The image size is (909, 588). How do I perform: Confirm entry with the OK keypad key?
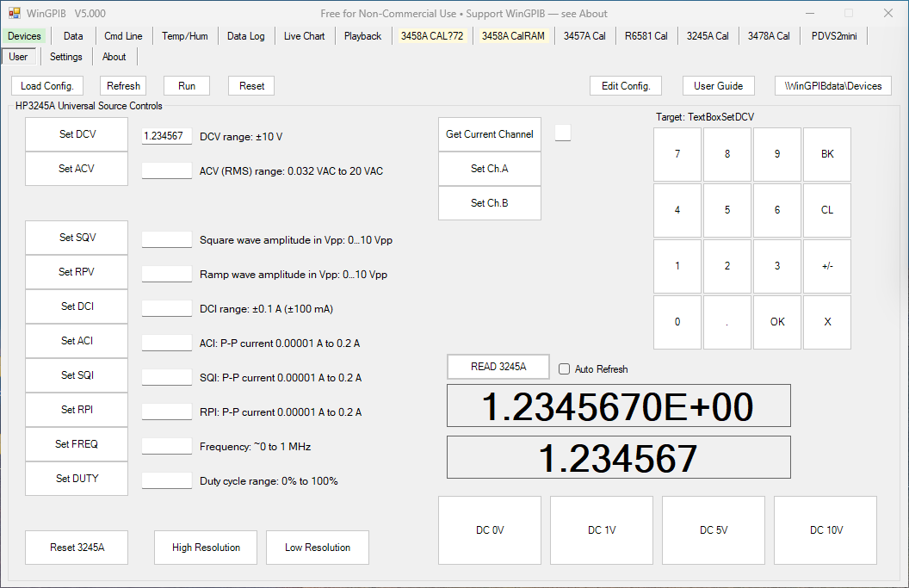click(x=777, y=322)
